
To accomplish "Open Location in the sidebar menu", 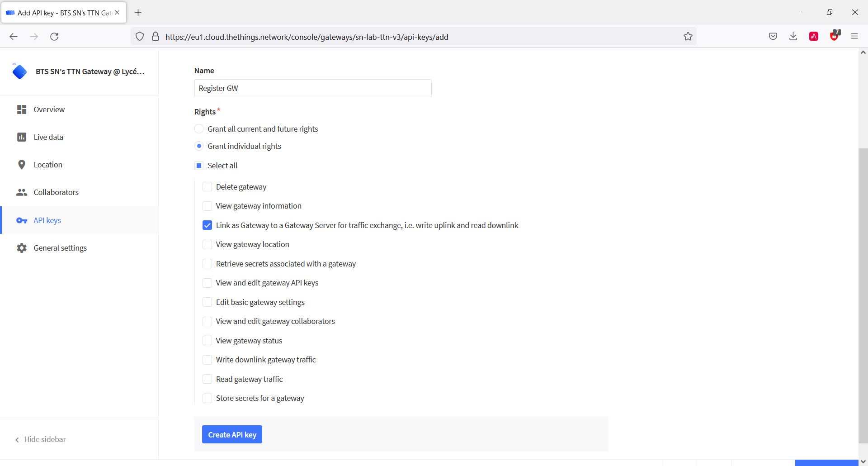I will [x=80, y=165].
